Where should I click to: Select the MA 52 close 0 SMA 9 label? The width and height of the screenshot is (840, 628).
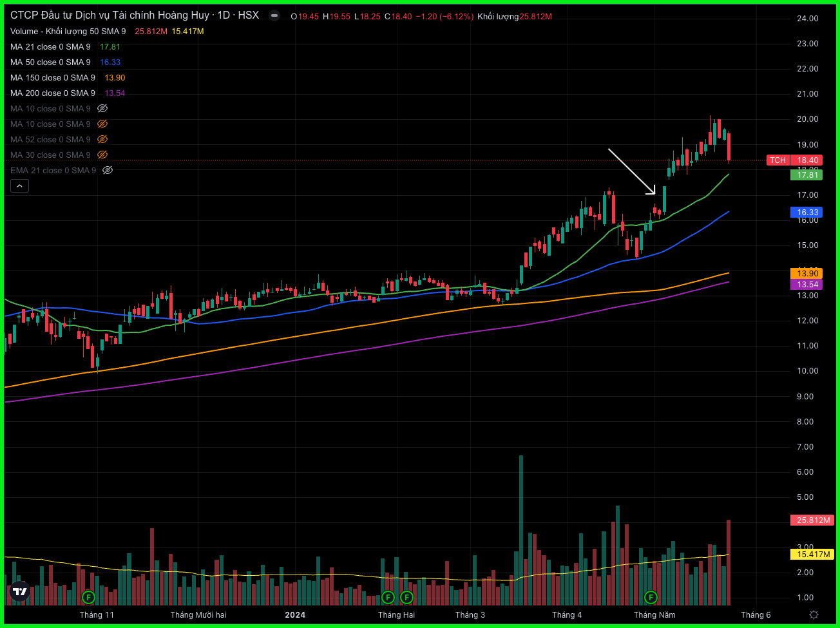click(50, 139)
